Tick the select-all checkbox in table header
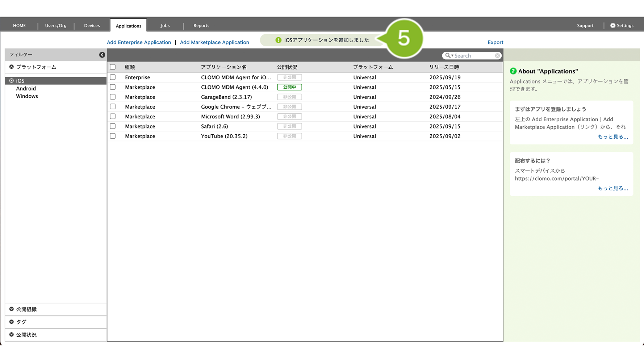This screenshot has width=644, height=362. [x=113, y=67]
